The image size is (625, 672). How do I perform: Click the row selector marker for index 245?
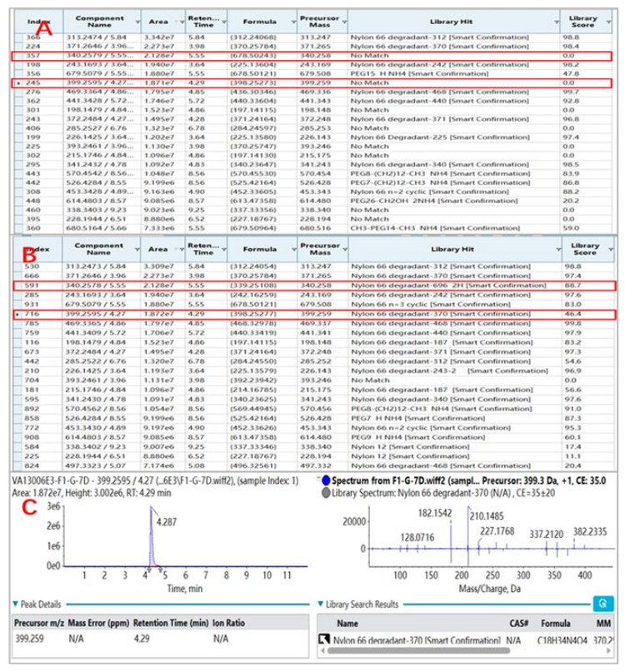18,82
